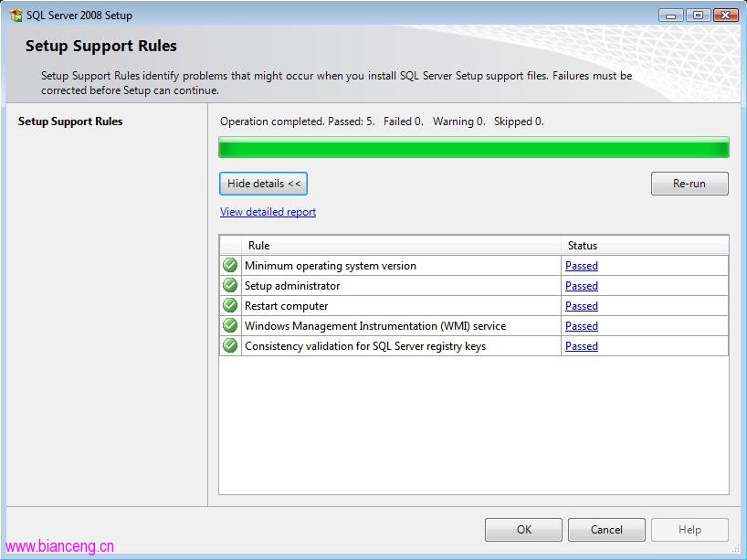This screenshot has width=747, height=560.
Task: Click the 'Operation completed. Passed: 5.' summary text
Action: [x=298, y=122]
